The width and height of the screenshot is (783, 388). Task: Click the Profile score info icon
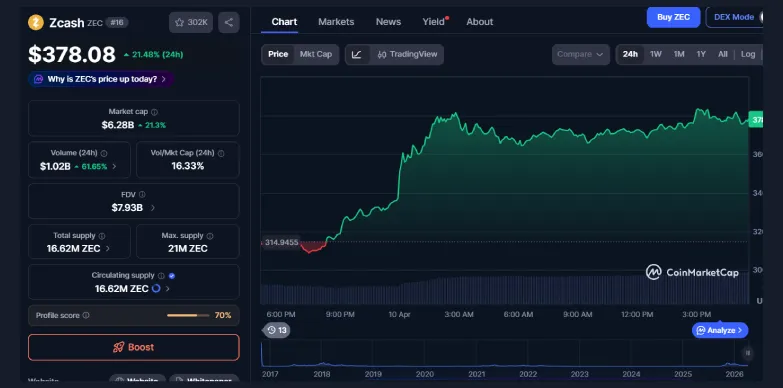coord(86,316)
